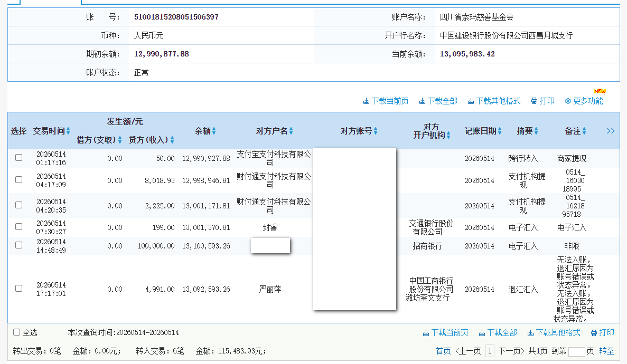Click the bottom 下载全部 link

tap(498, 333)
